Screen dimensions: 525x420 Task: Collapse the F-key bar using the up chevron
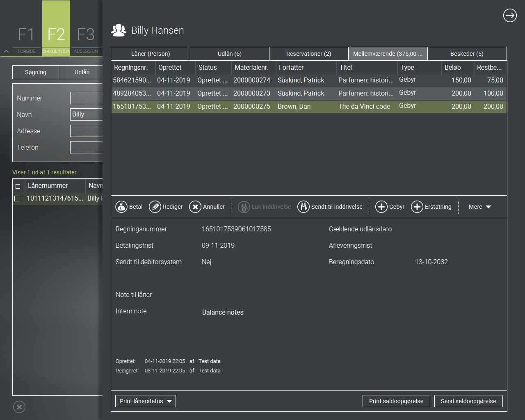tap(6, 51)
